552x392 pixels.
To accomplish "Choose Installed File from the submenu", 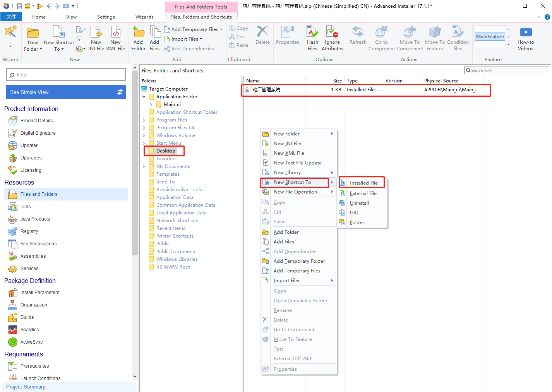I will (x=363, y=183).
